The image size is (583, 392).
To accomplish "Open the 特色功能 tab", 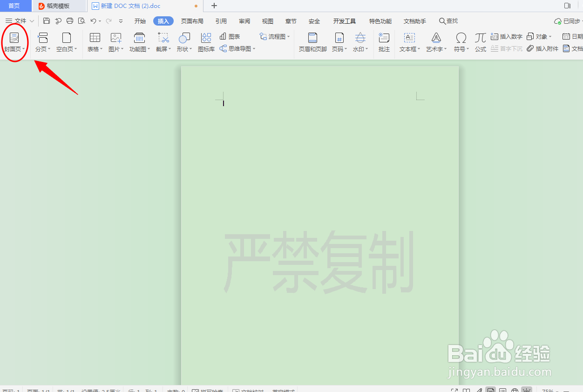I will tap(380, 21).
